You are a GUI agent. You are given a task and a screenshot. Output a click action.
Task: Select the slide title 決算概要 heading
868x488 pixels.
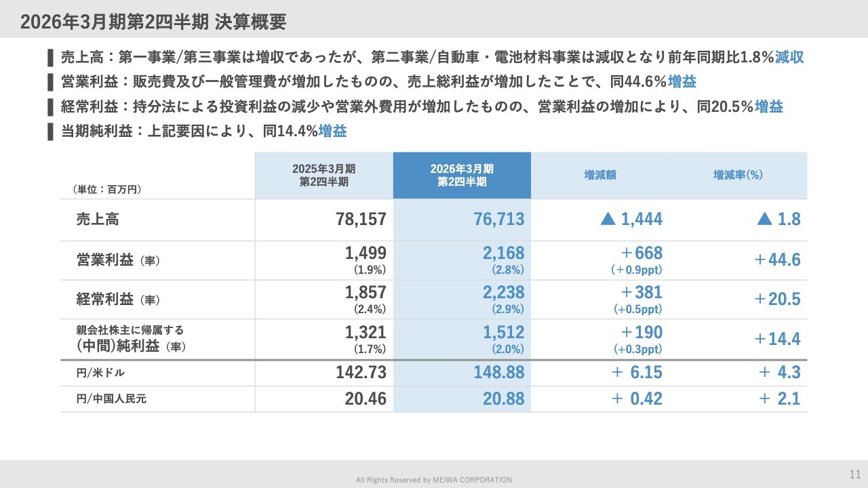point(153,22)
